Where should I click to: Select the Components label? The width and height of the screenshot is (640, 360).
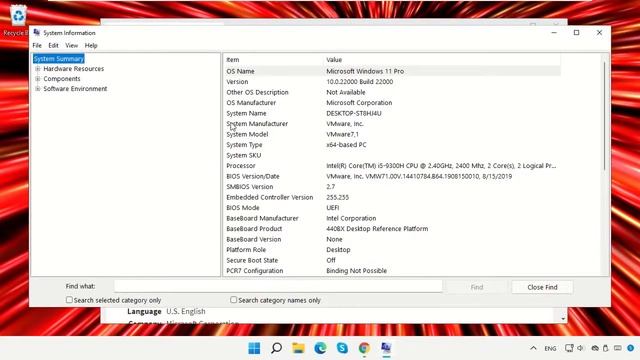pos(62,79)
